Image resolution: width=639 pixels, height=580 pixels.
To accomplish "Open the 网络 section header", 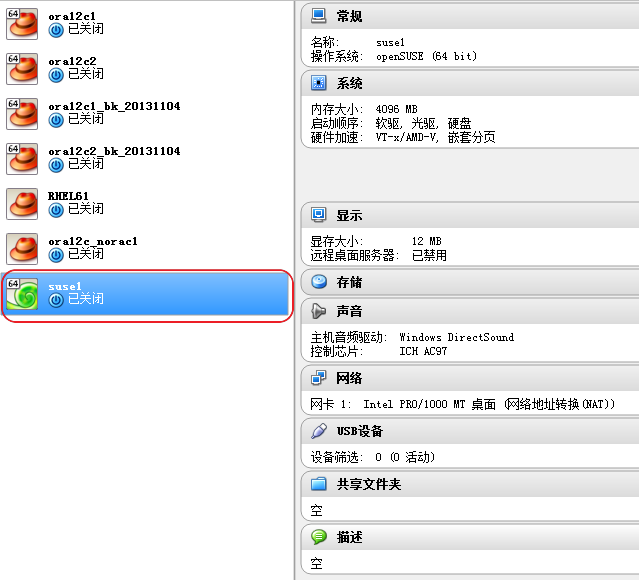I will click(470, 378).
